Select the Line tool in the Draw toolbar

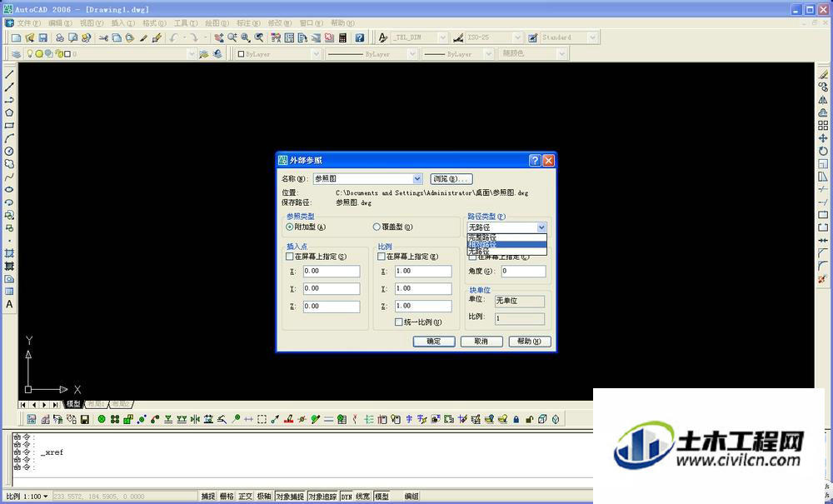coord(9,74)
